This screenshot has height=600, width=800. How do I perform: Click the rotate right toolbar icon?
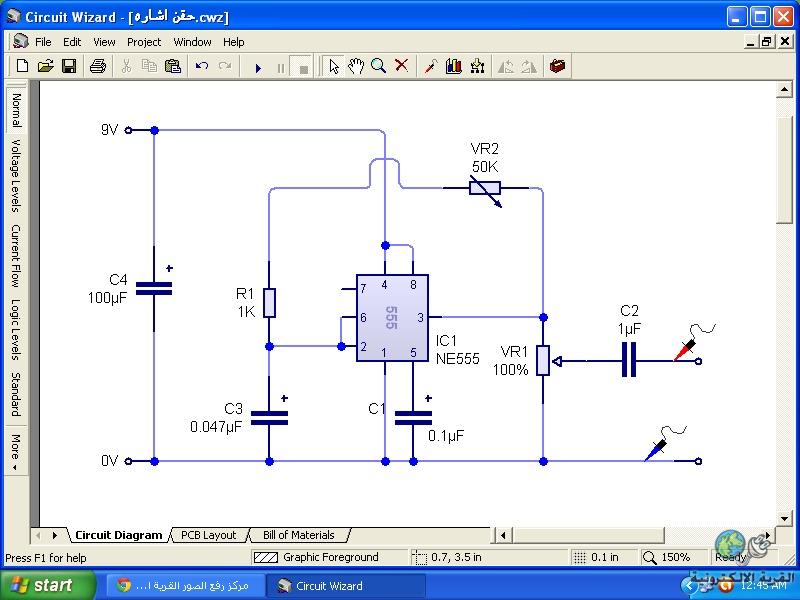point(529,66)
